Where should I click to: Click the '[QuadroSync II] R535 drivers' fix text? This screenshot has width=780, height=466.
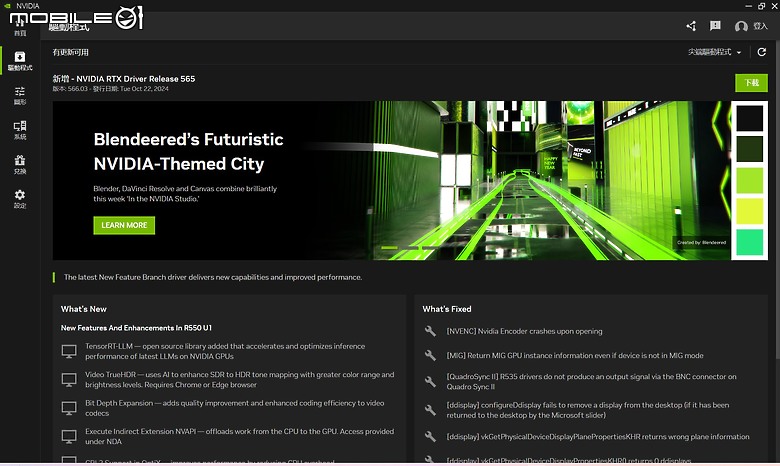pyautogui.click(x=591, y=381)
